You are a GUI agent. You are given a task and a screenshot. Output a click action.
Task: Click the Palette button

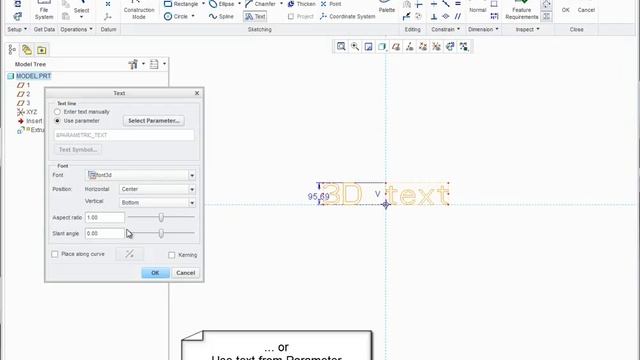[x=387, y=7]
